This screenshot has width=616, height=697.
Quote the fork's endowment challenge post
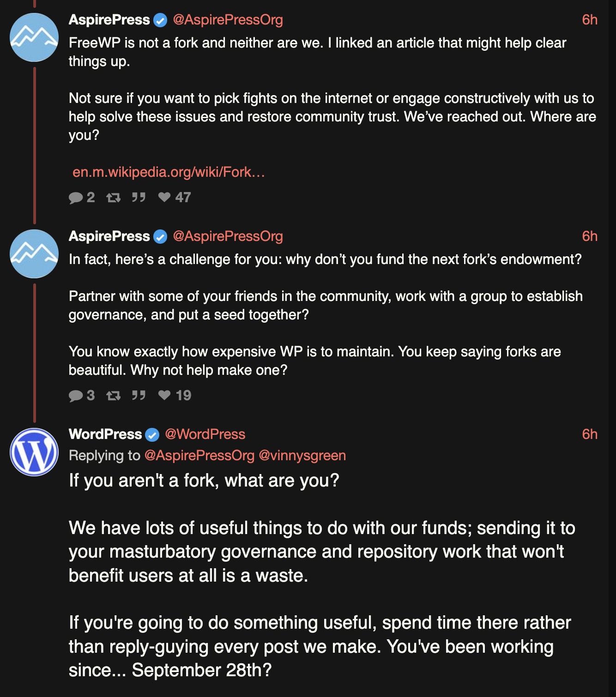pos(139,396)
